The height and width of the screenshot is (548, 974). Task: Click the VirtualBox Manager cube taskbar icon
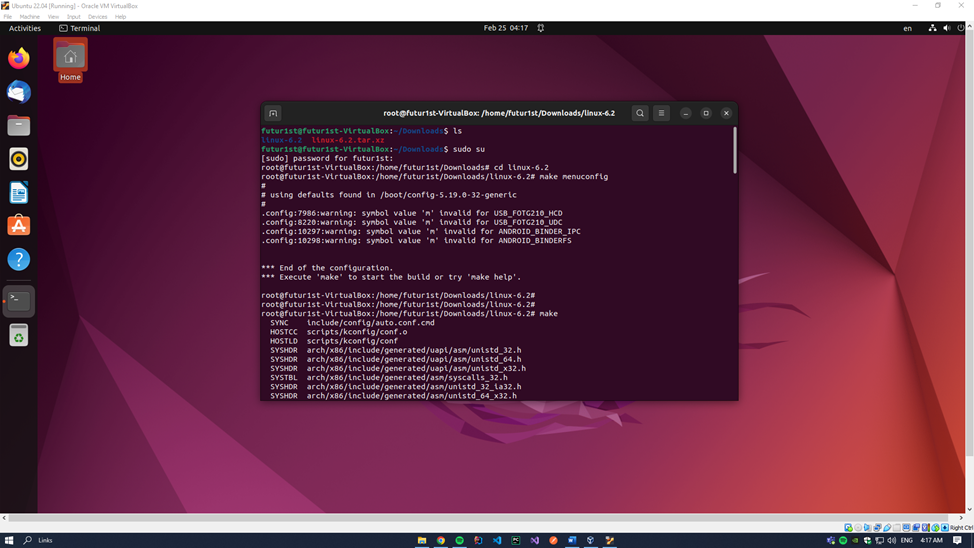coord(591,540)
